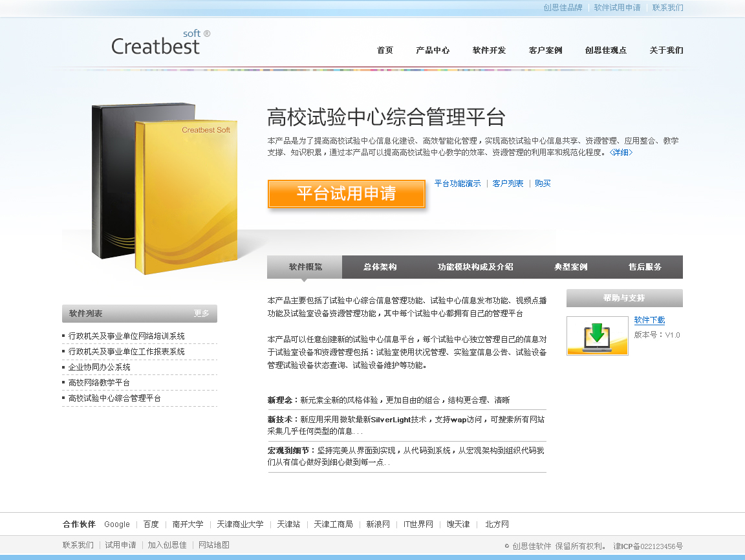Expand product description via 详细 link
The image size is (745, 560).
click(621, 153)
